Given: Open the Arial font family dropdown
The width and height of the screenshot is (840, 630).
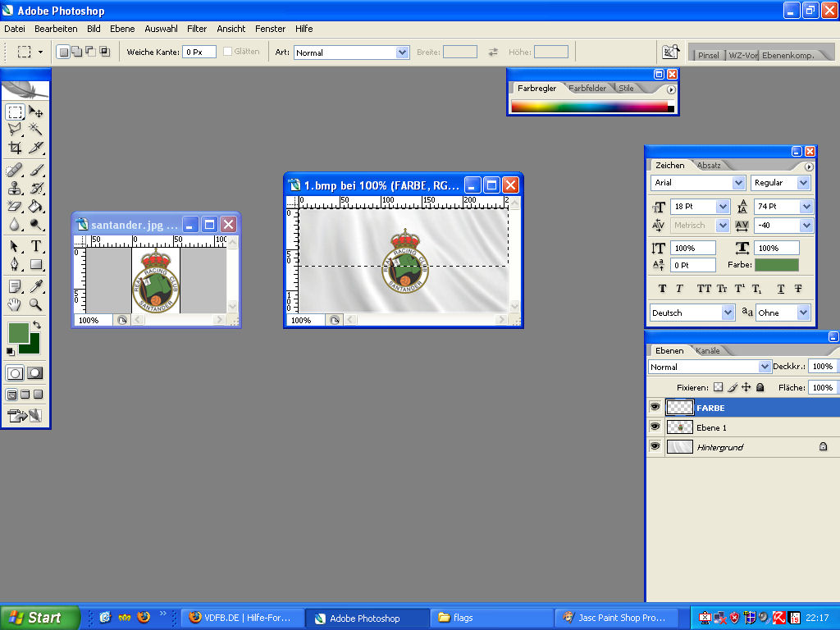Looking at the screenshot, I should click(x=737, y=183).
